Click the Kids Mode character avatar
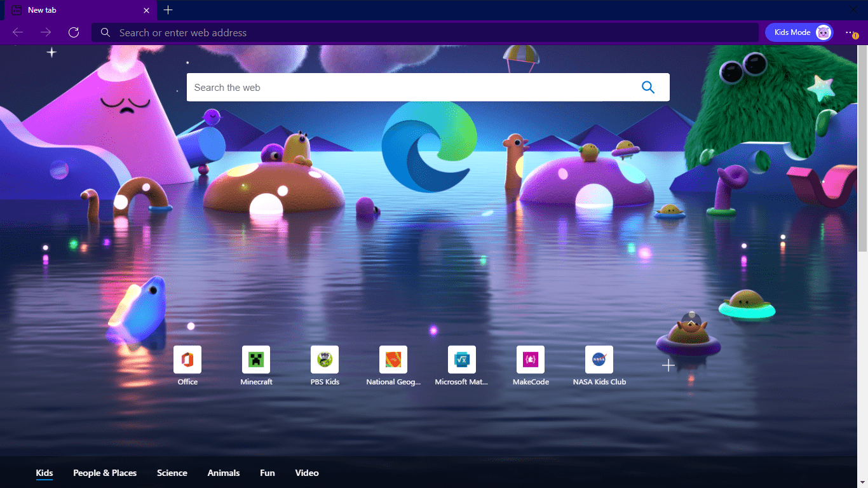Viewport: 868px width, 488px height. pyautogui.click(x=823, y=32)
